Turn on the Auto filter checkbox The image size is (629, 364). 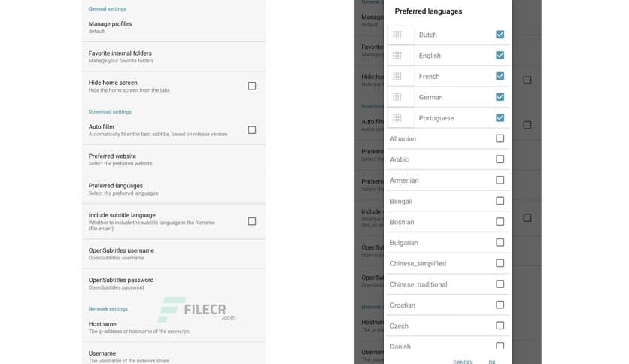click(x=252, y=130)
